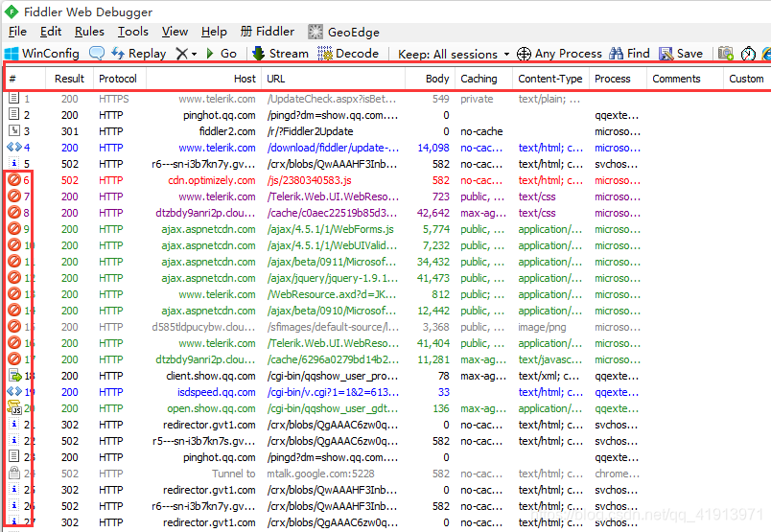Click document icon of session 1

point(14,98)
